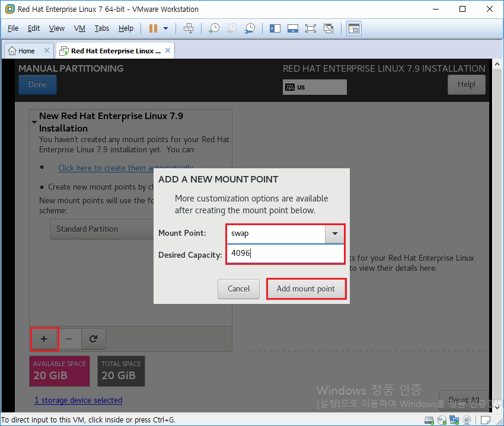Toggle Unity mode icon

coord(328,28)
